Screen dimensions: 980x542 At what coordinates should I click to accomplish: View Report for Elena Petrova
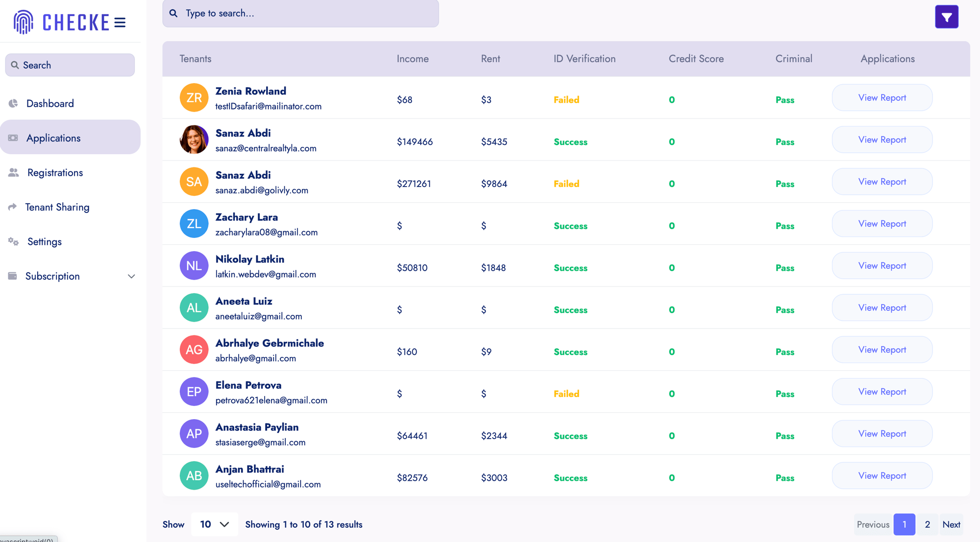[x=882, y=392]
